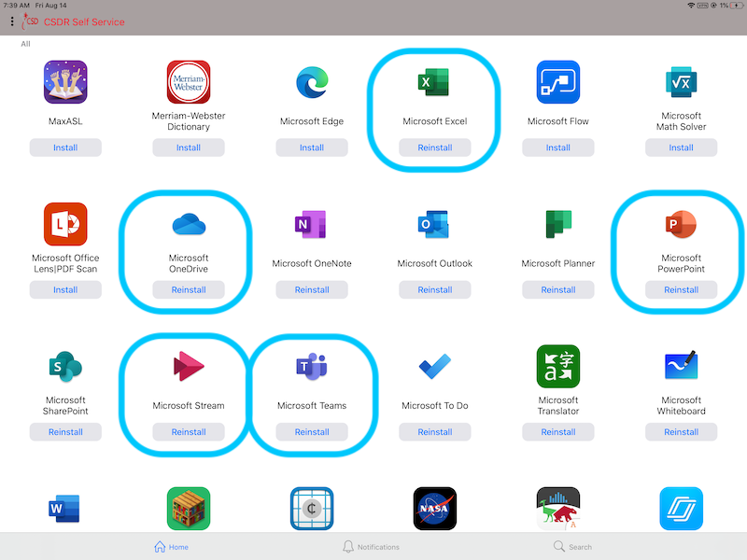
Task: Install Microsoft Math Solver
Action: (682, 147)
